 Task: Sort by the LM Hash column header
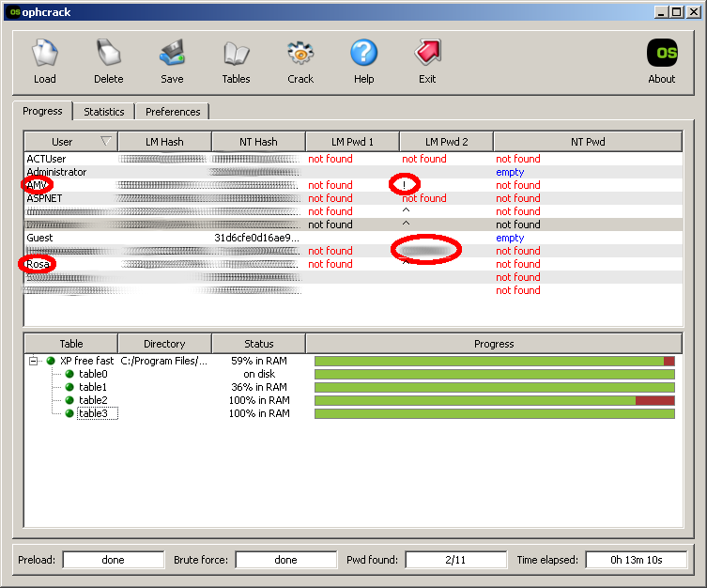point(164,142)
